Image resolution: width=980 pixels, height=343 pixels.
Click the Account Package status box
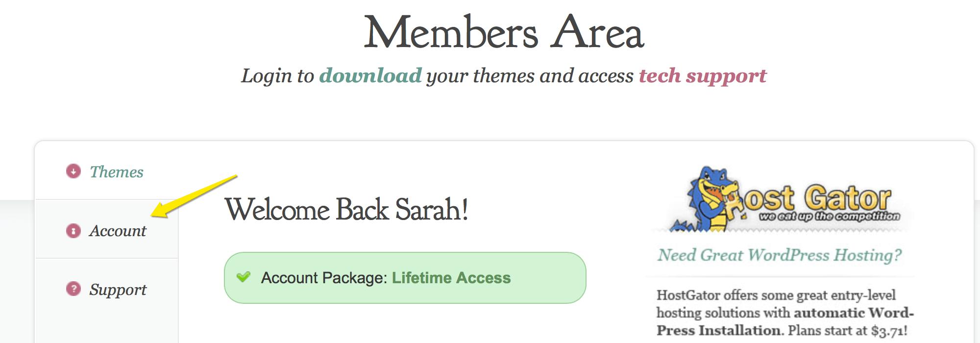click(405, 278)
